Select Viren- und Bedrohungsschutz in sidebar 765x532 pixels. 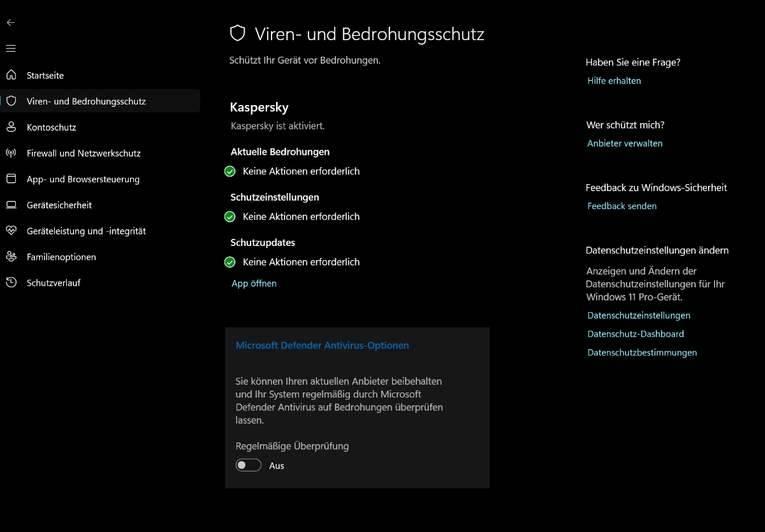tap(86, 101)
